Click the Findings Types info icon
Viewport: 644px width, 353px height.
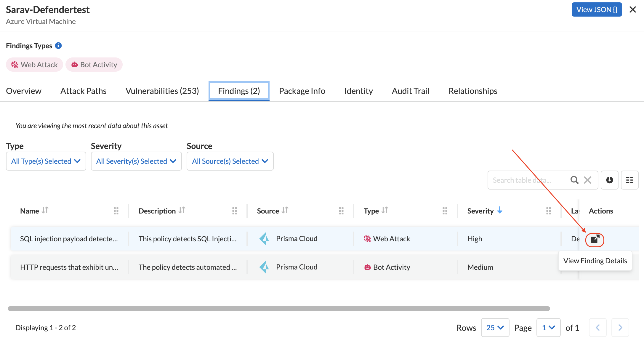pos(58,46)
